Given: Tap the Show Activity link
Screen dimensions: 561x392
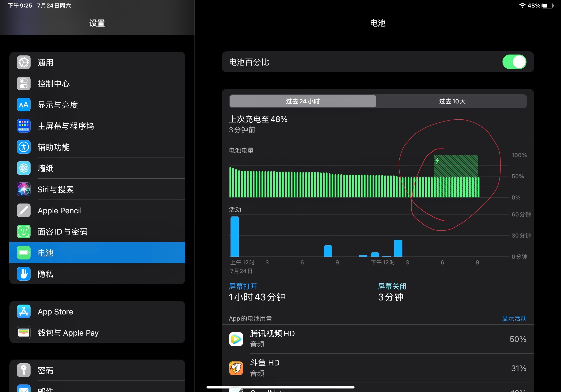Looking at the screenshot, I should pyautogui.click(x=514, y=318).
